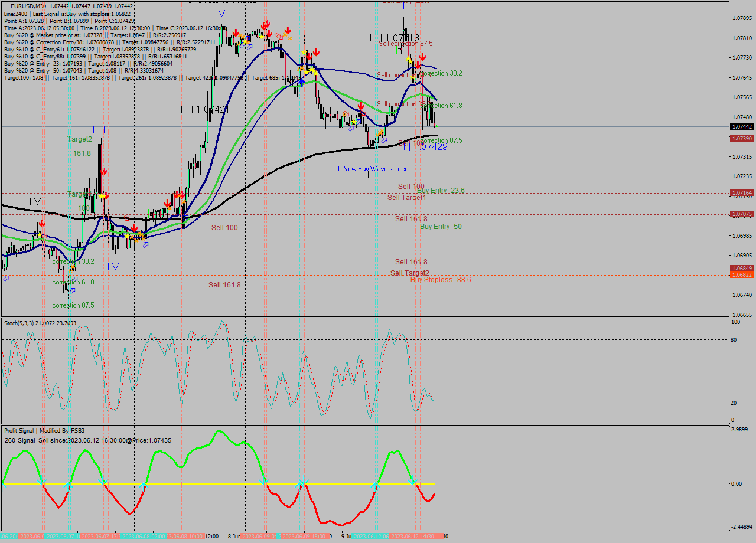Viewport: 756px width, 543px height.
Task: Click the '8 Jun' date label
Action: point(233,537)
